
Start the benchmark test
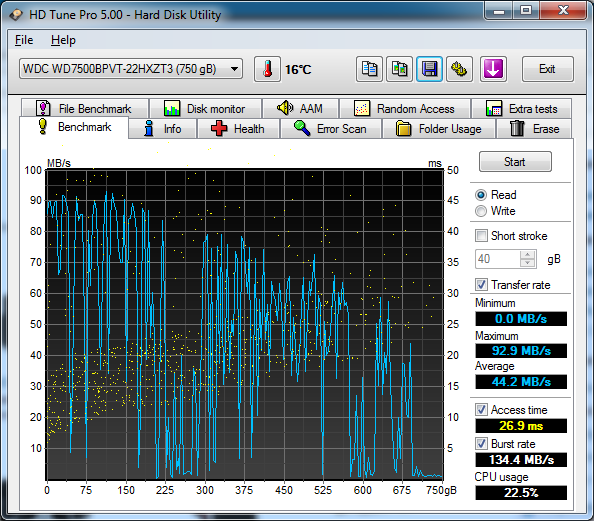click(x=515, y=162)
